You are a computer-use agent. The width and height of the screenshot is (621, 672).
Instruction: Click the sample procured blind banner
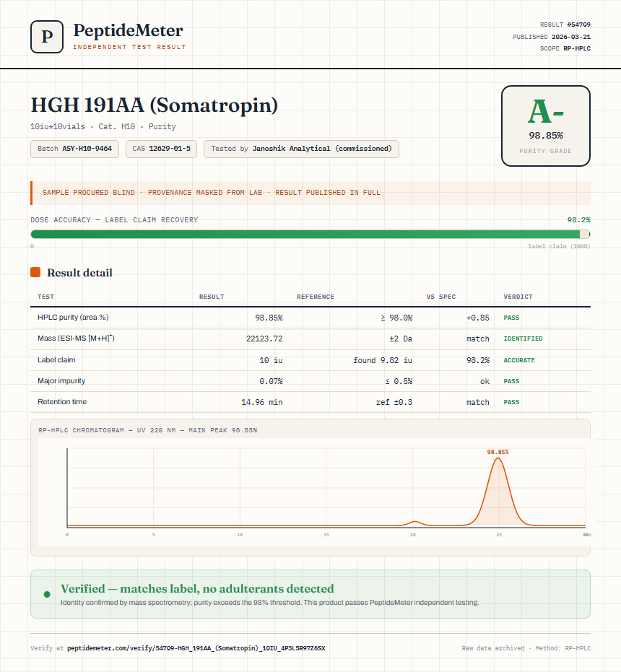310,193
